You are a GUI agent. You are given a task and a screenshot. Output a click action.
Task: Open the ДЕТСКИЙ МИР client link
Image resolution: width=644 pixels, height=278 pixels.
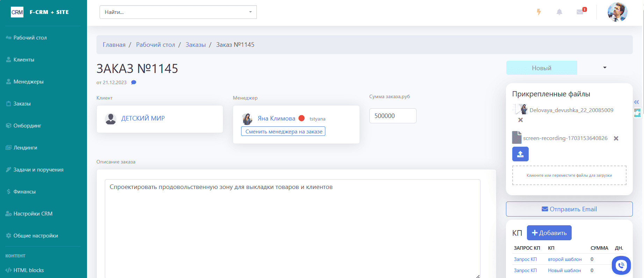(143, 118)
